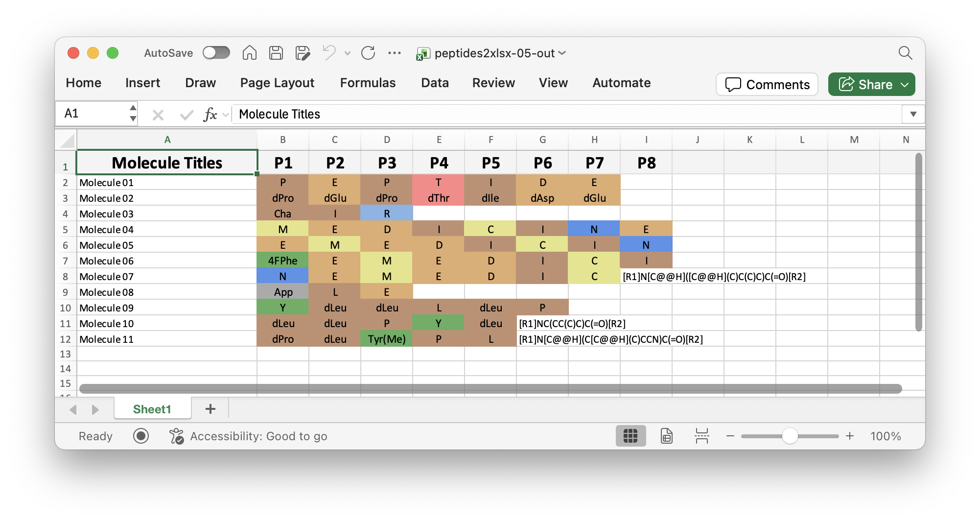This screenshot has height=522, width=980.
Task: Select the Sheet1 tab
Action: 152,409
